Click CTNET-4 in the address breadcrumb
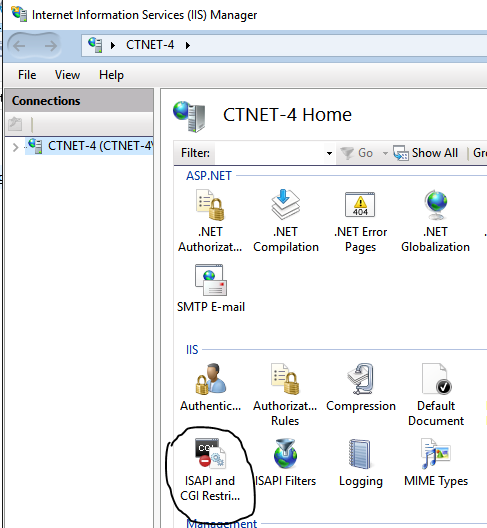Screen dimensions: 487x528 tap(150, 45)
